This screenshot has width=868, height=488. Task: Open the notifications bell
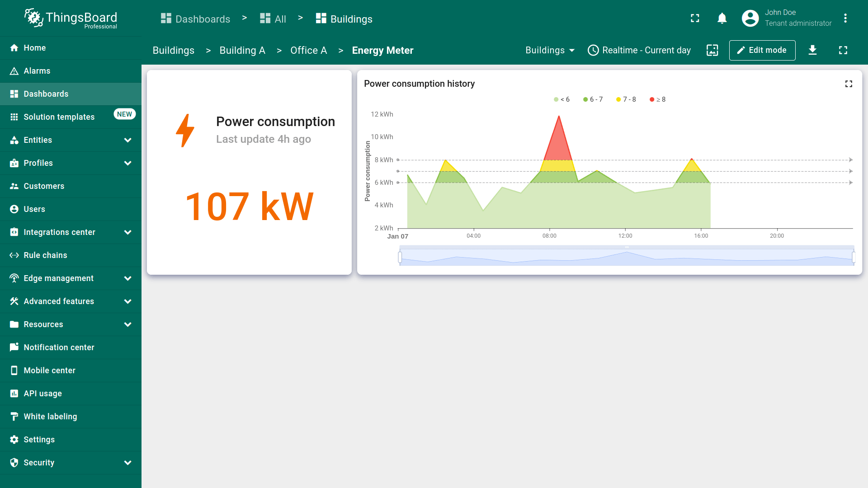722,19
